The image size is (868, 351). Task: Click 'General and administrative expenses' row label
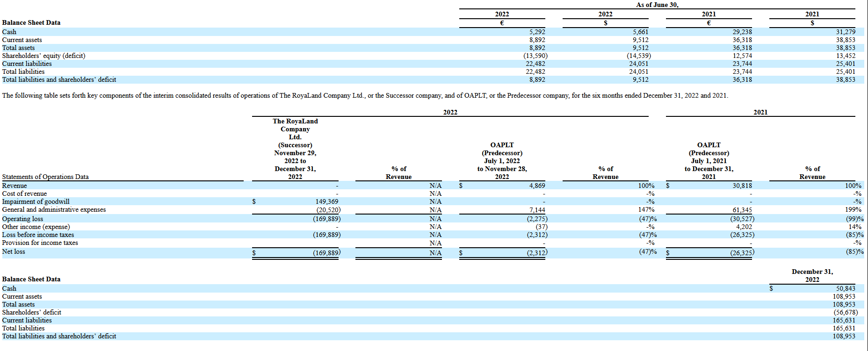click(x=54, y=209)
